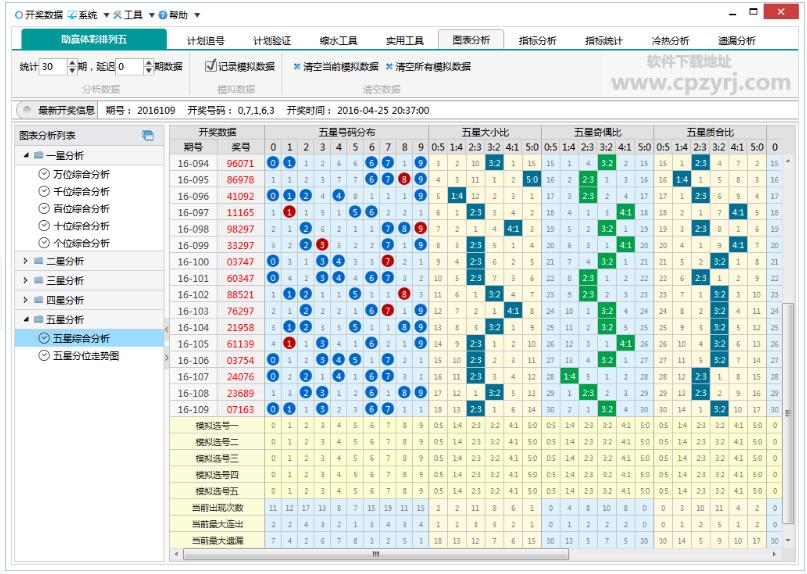This screenshot has height=574, width=807.
Task: Click the 当前出现次数 row label
Action: (x=217, y=508)
